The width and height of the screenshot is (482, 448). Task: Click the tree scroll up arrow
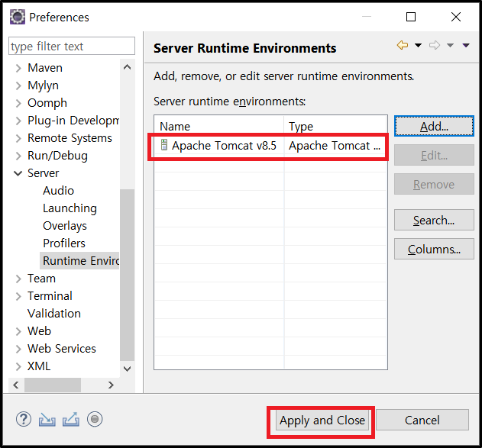click(x=127, y=67)
